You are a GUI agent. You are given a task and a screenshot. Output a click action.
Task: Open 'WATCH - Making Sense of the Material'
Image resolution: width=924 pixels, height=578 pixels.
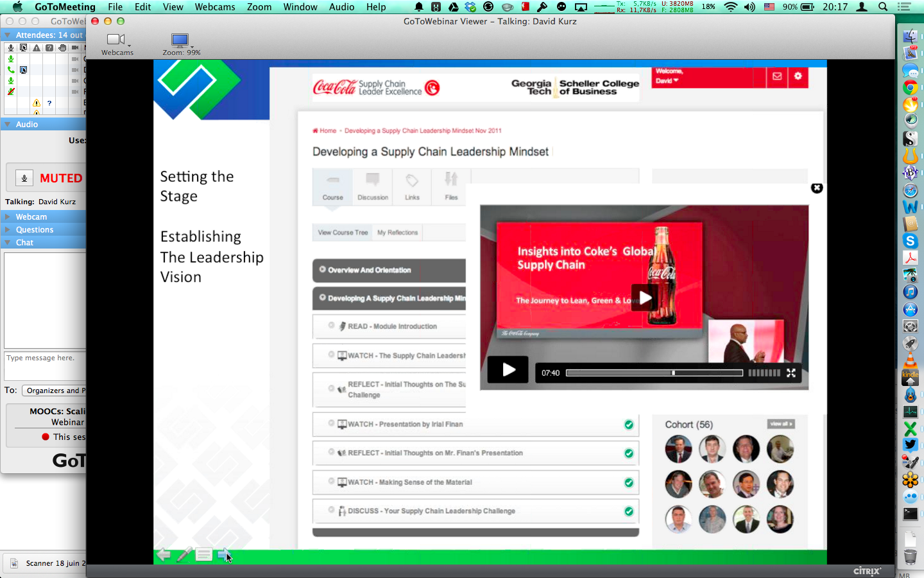[475, 482]
